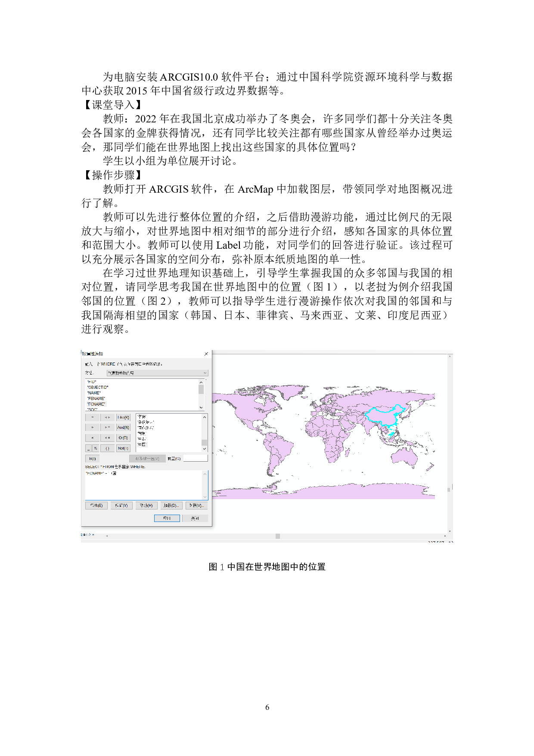Click the Help (H) button
Image resolution: width=534 pixels, height=756 pixels.
coord(146,506)
